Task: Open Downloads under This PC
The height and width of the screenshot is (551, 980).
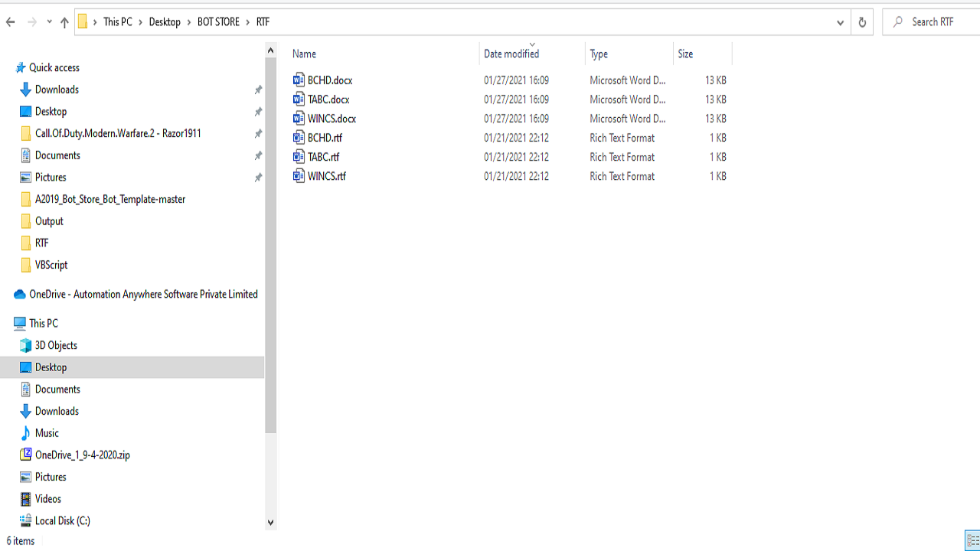Action: [x=57, y=411]
